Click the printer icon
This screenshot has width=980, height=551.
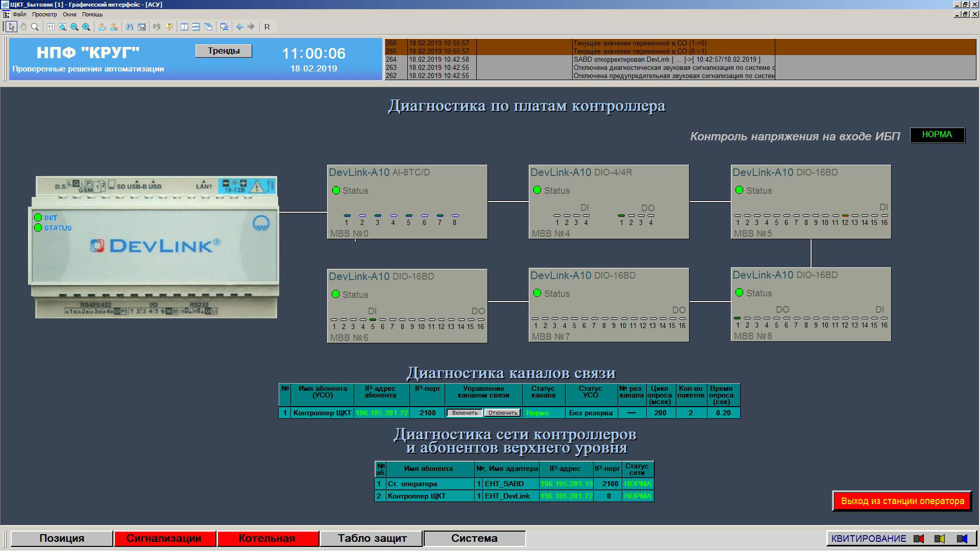tap(157, 27)
